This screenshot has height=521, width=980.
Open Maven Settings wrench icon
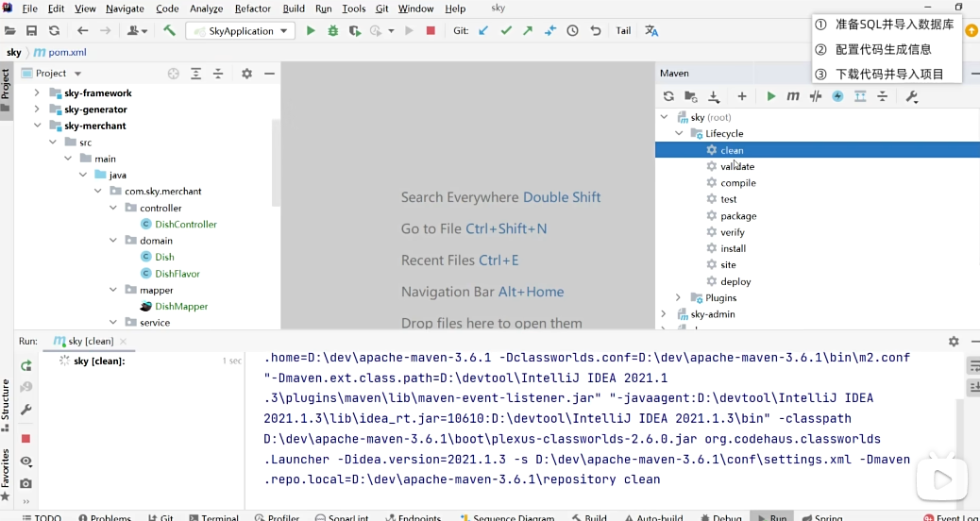(911, 96)
